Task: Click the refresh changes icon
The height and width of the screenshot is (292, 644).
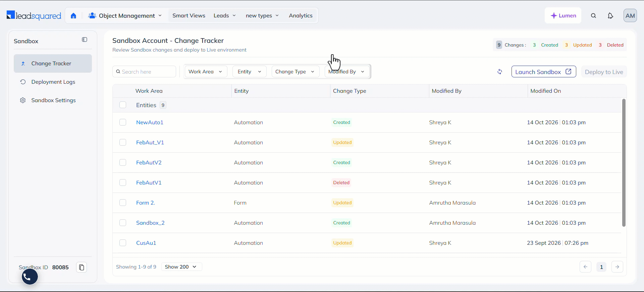Action: tap(500, 72)
